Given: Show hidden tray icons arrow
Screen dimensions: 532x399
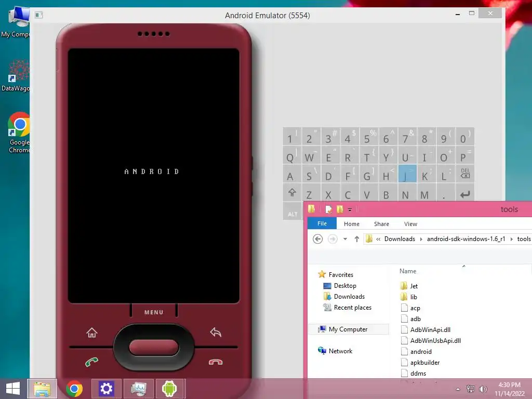Looking at the screenshot, I should (x=458, y=389).
